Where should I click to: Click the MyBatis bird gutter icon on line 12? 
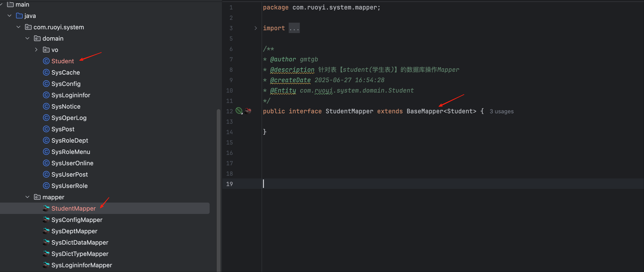point(248,111)
